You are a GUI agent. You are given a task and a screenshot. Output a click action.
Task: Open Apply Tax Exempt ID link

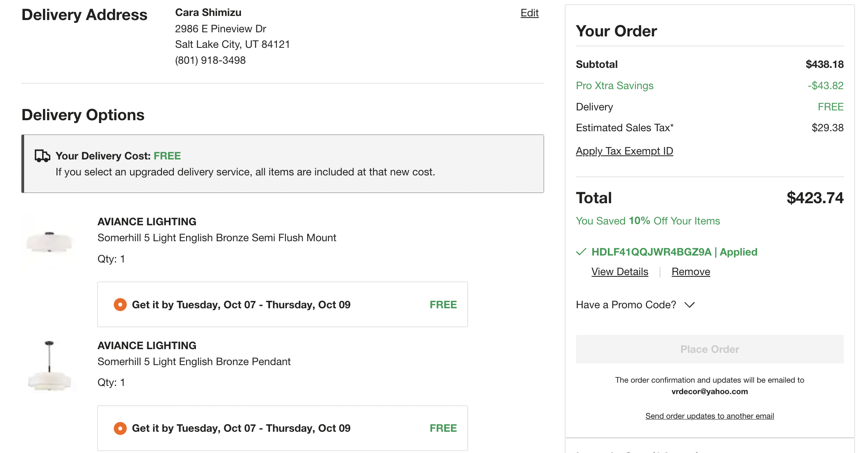[624, 151]
